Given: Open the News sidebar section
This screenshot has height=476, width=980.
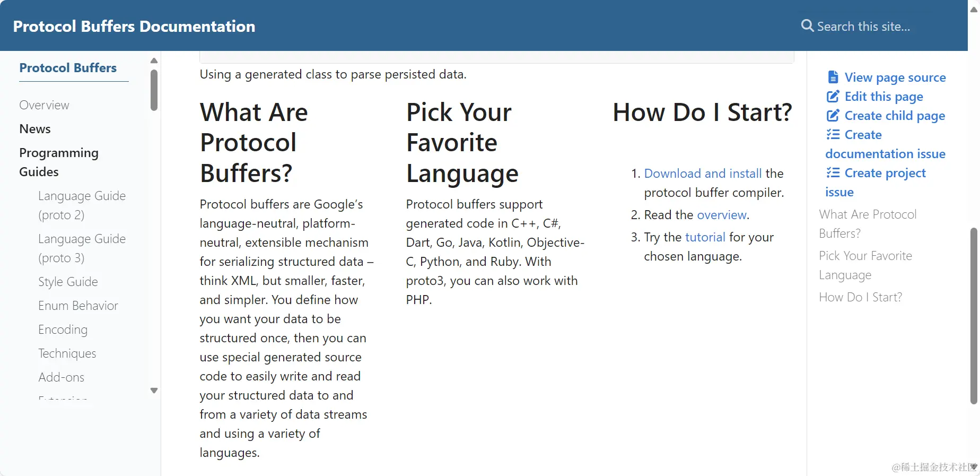Looking at the screenshot, I should [x=35, y=129].
